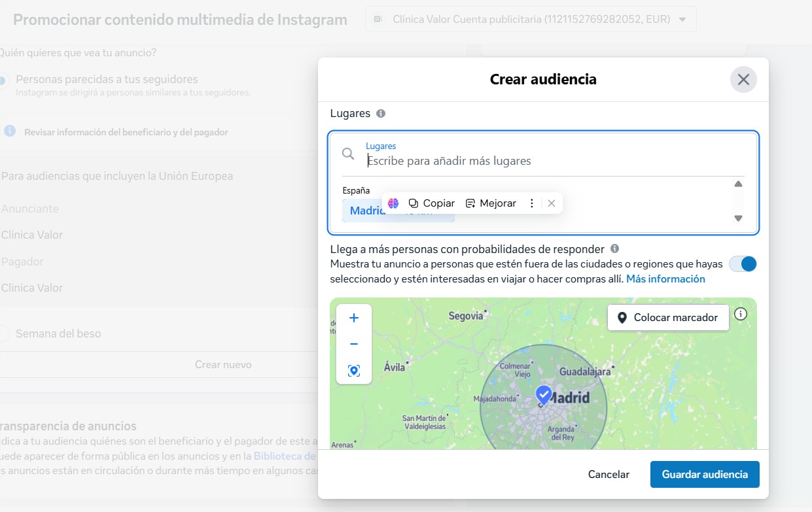Zoom out on the map

tap(354, 344)
